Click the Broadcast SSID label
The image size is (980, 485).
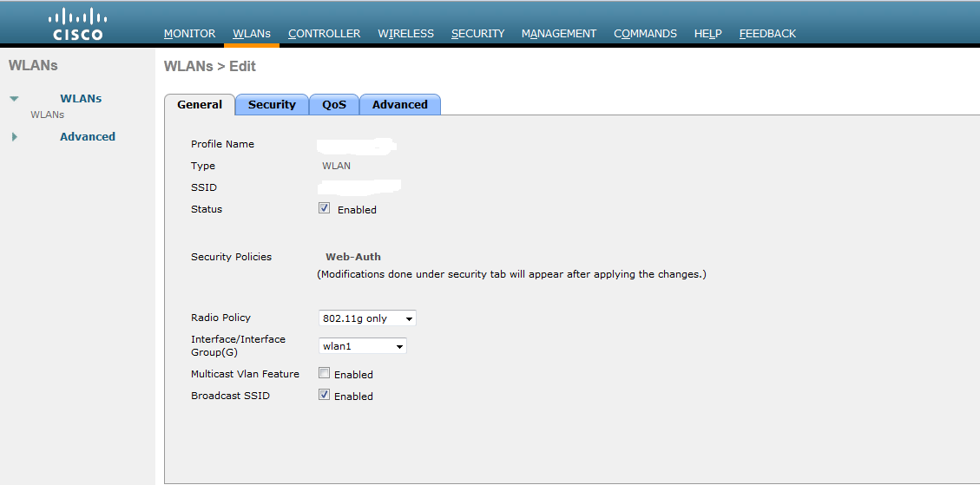[231, 396]
